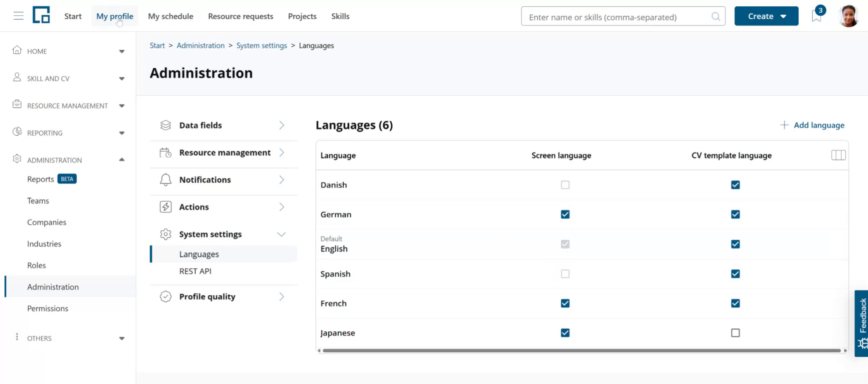
Task: Enable Danish as screen language
Action: click(x=565, y=185)
